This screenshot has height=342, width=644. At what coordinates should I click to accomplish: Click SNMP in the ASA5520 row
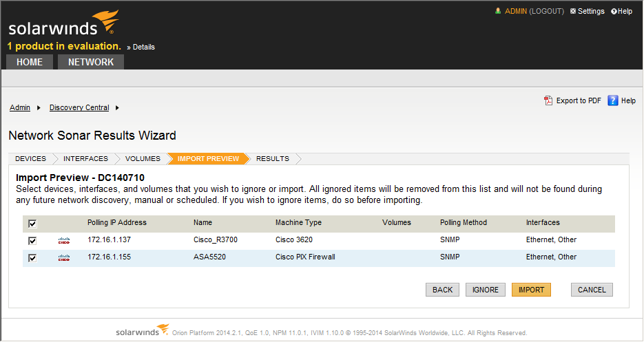(x=450, y=257)
